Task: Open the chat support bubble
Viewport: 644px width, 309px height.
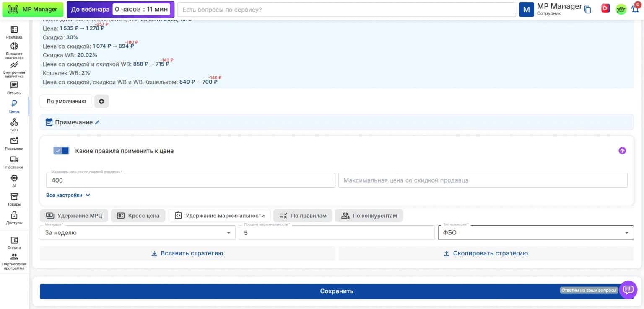Action: click(628, 289)
